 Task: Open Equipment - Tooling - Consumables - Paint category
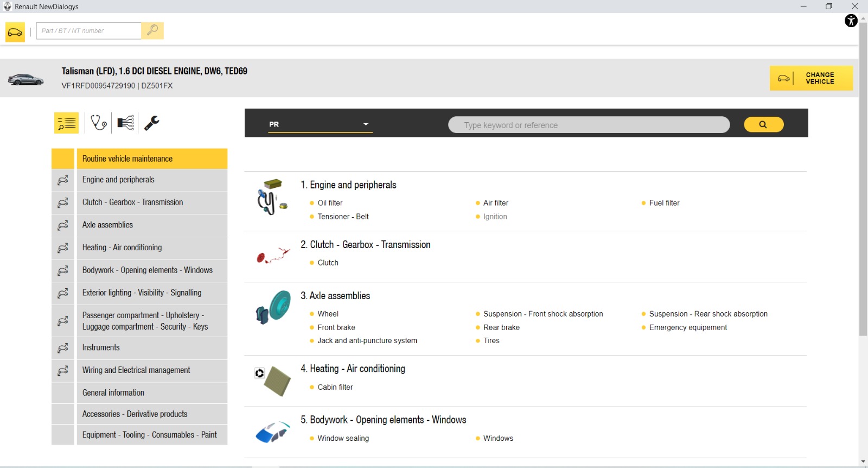(x=152, y=435)
